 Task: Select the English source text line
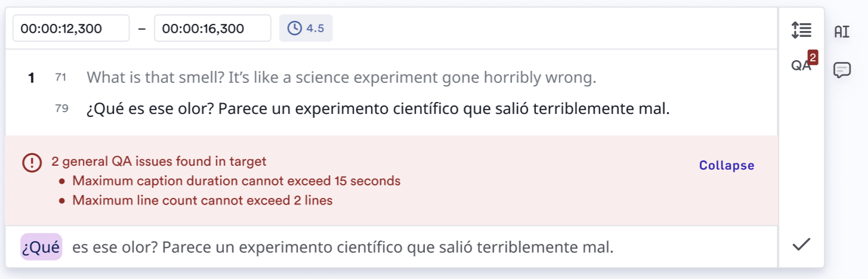point(341,77)
